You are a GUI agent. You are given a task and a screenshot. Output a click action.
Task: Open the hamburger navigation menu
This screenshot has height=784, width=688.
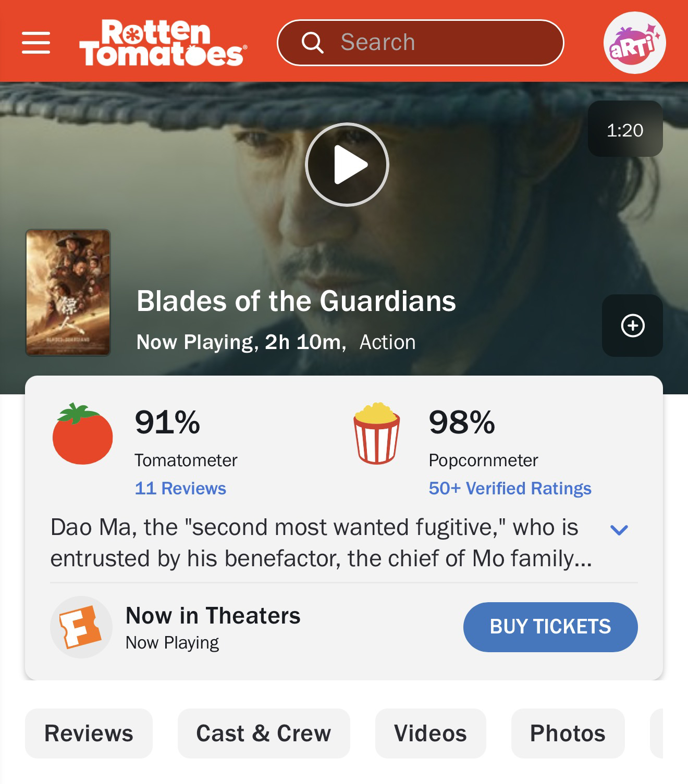36,42
